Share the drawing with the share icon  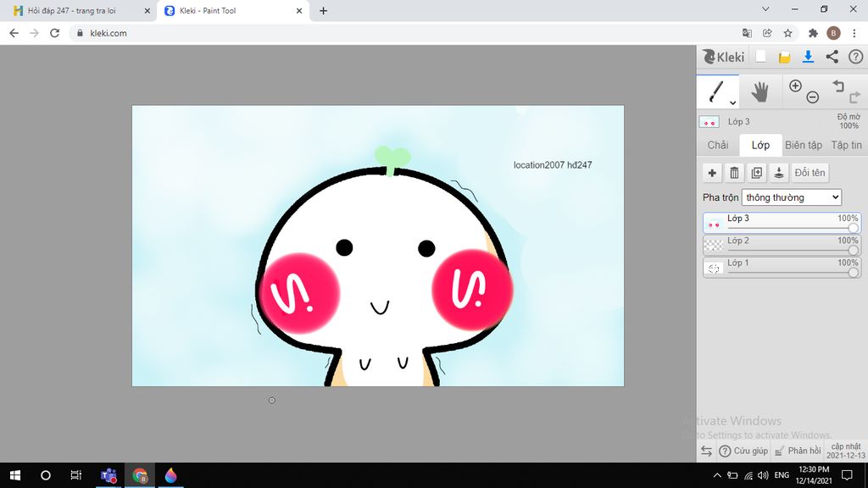(x=832, y=57)
